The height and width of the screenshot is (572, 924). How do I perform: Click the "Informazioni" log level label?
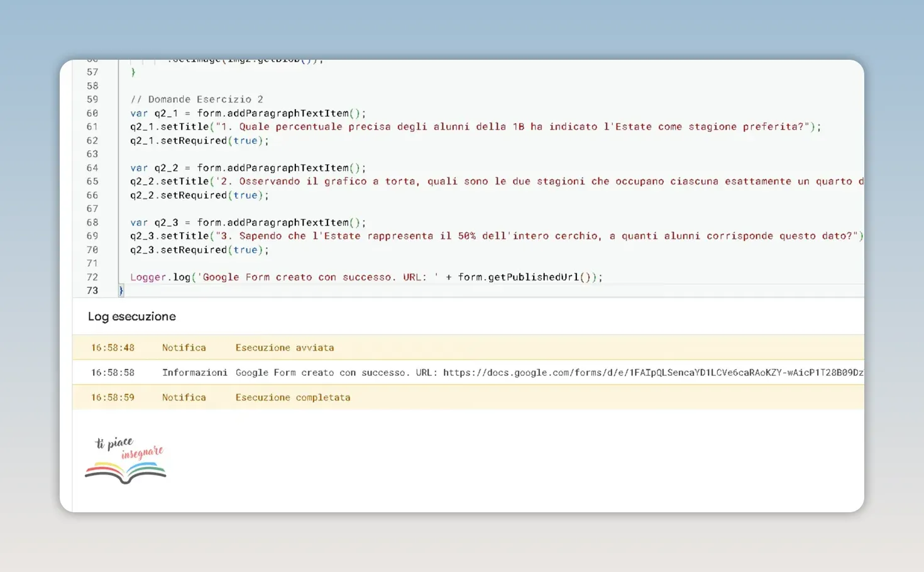click(195, 372)
